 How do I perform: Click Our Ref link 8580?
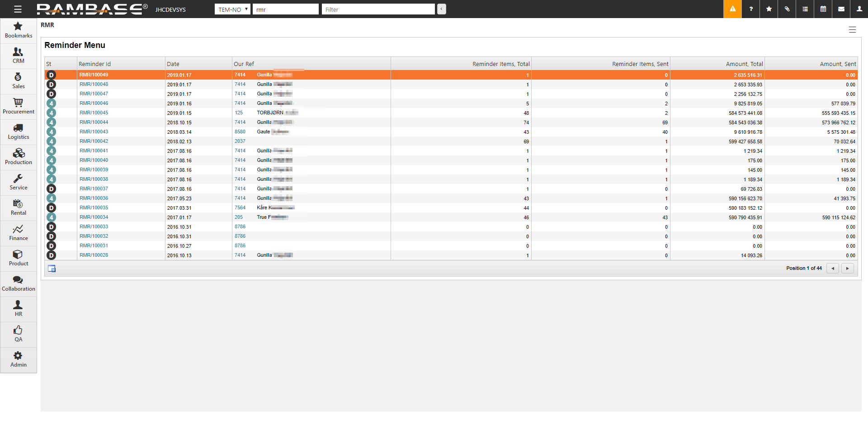click(240, 132)
